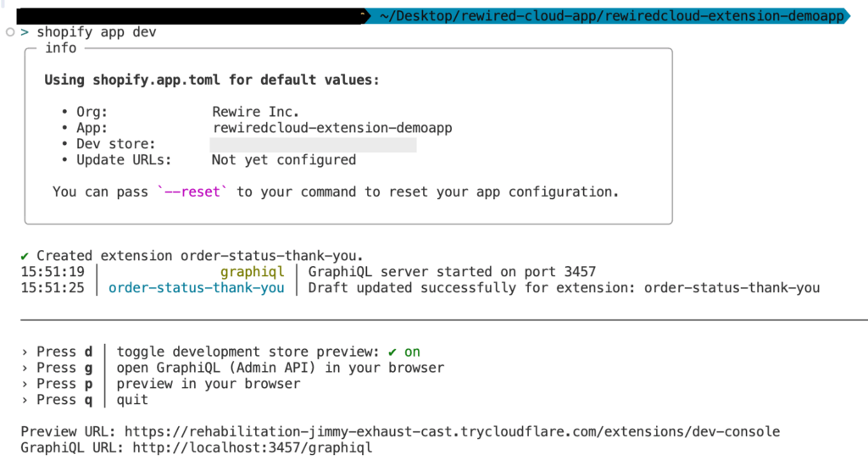This screenshot has width=868, height=466.
Task: Click the 'Press q' quit row
Action: (85, 400)
